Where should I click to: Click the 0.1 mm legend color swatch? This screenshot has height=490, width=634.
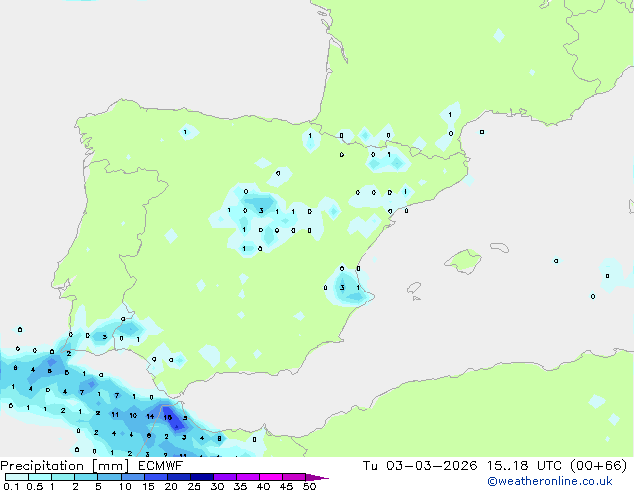16,477
